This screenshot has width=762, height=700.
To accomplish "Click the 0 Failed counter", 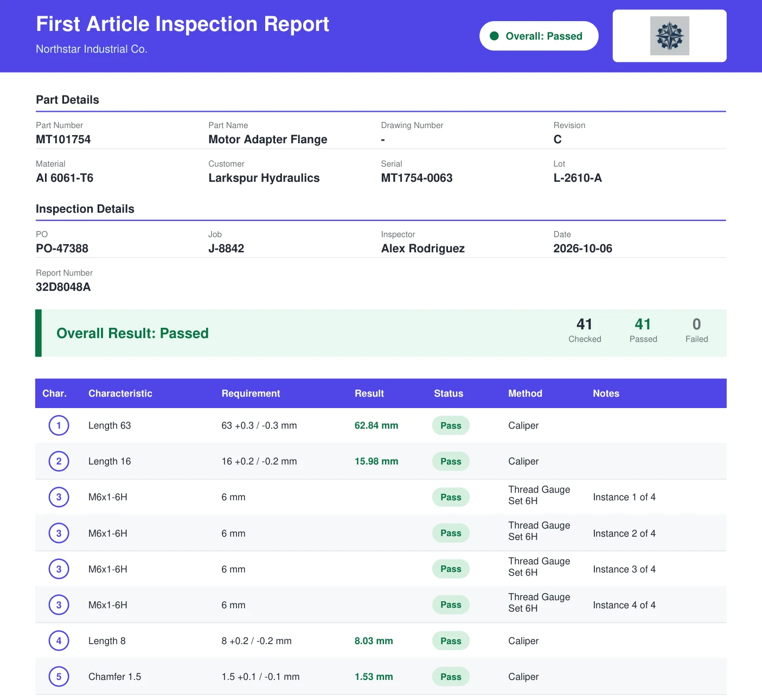I will (x=696, y=330).
